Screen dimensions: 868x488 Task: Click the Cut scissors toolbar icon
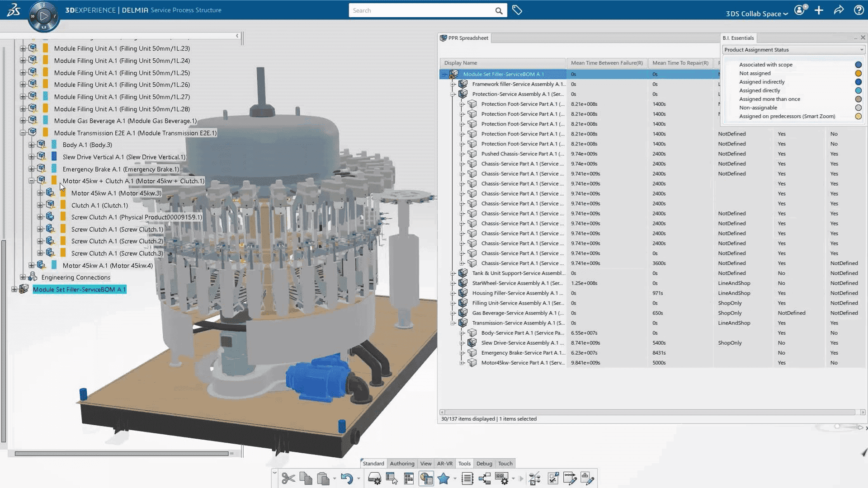pos(288,479)
